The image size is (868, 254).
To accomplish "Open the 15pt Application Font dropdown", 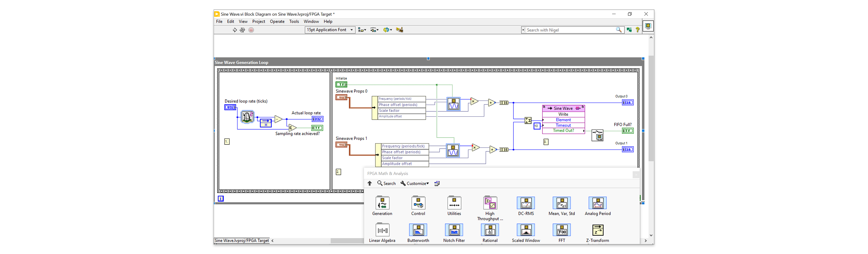I will click(330, 30).
